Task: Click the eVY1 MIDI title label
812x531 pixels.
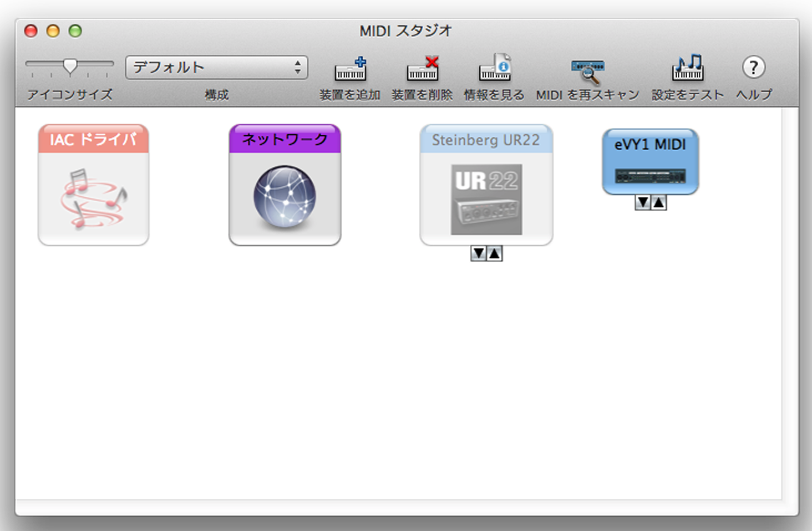Action: [x=650, y=145]
